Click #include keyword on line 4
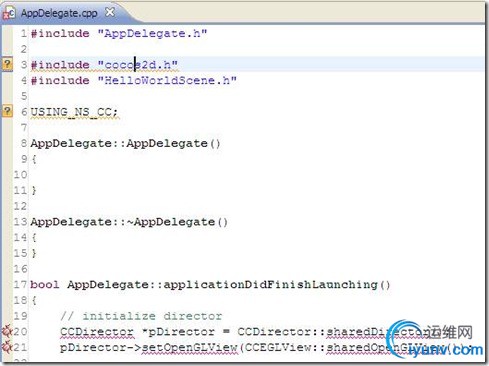The height and width of the screenshot is (366, 489). click(60, 80)
